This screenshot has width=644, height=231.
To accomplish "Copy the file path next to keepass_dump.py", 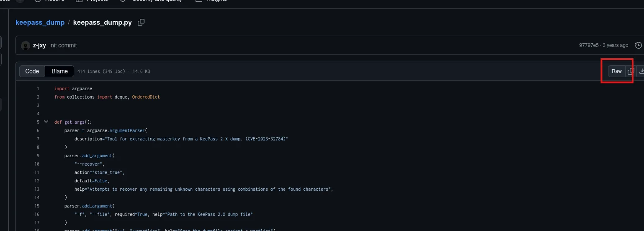I will click(141, 22).
